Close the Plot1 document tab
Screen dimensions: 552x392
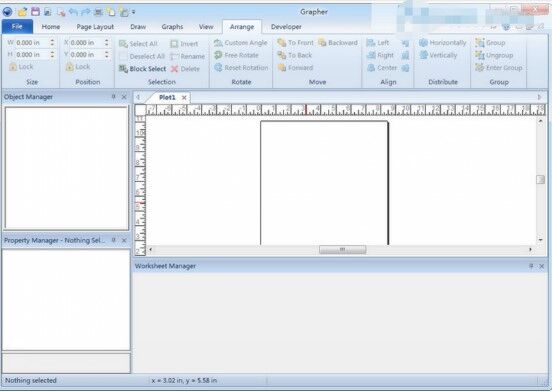tap(184, 97)
